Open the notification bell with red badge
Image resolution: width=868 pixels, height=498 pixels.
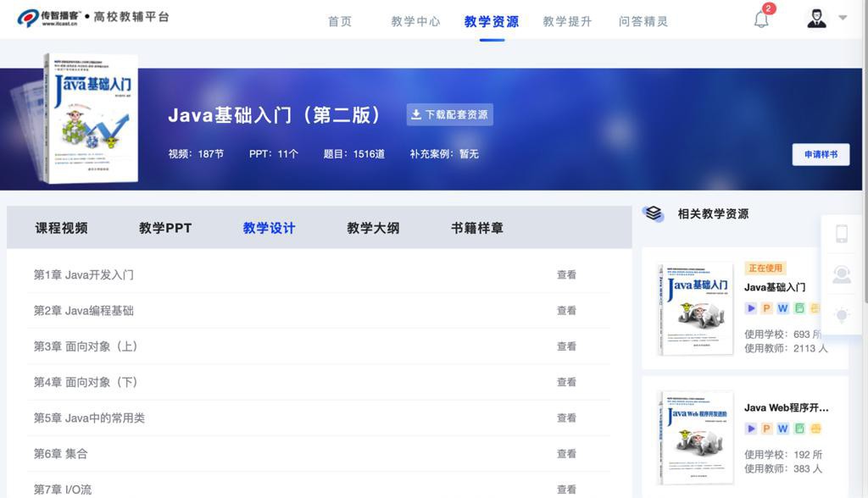762,19
